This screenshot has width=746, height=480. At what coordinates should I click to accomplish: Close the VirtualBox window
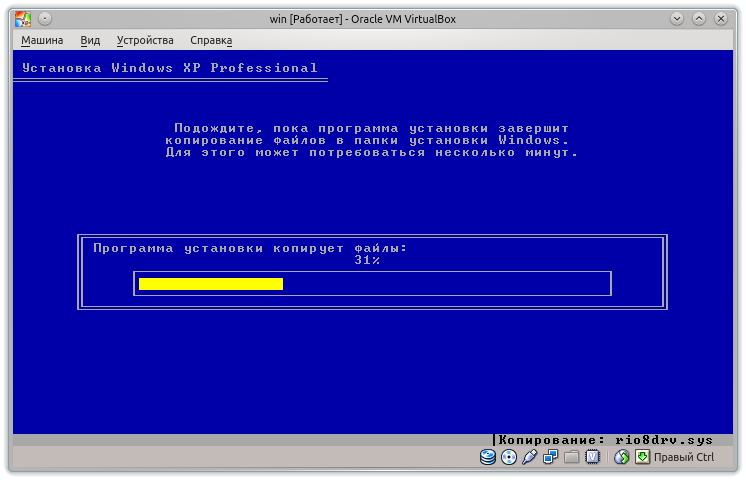point(721,19)
